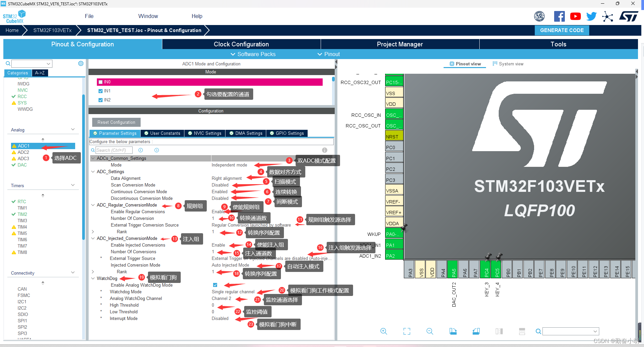Enable the IN0 channel checkbox

tap(101, 82)
